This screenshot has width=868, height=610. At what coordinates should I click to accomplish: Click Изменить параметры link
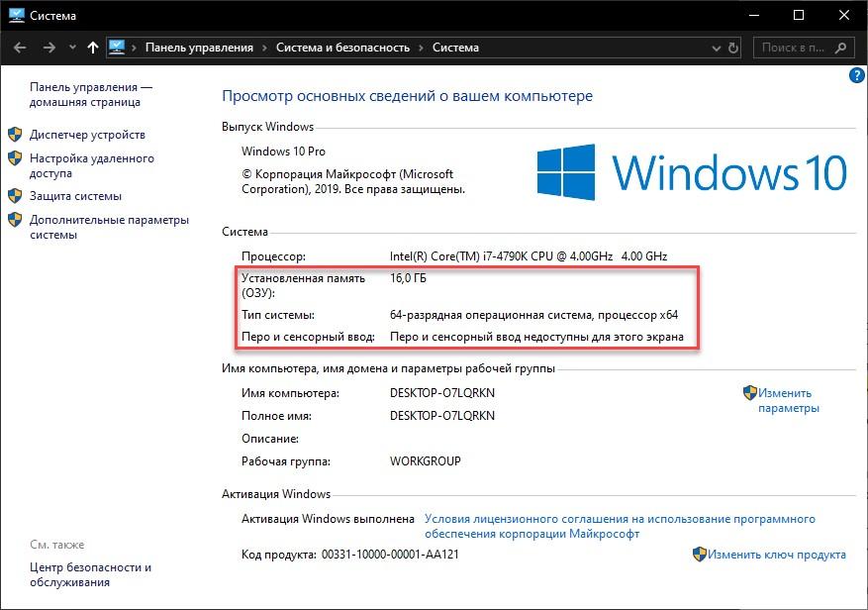click(788, 401)
